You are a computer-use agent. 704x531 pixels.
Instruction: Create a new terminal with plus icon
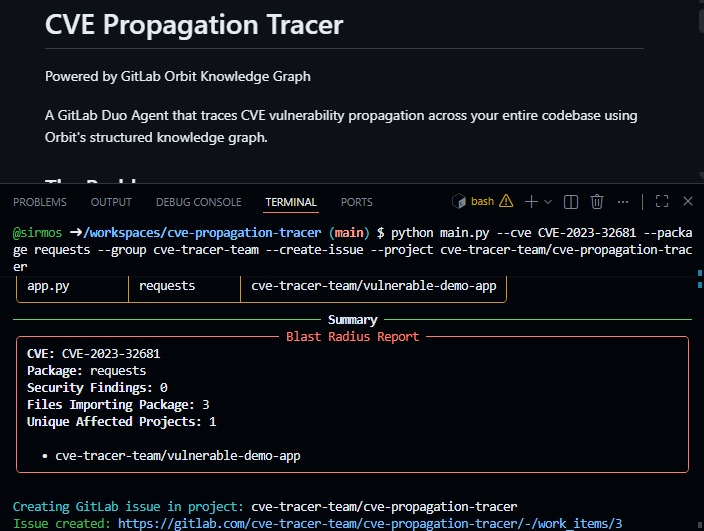531,202
